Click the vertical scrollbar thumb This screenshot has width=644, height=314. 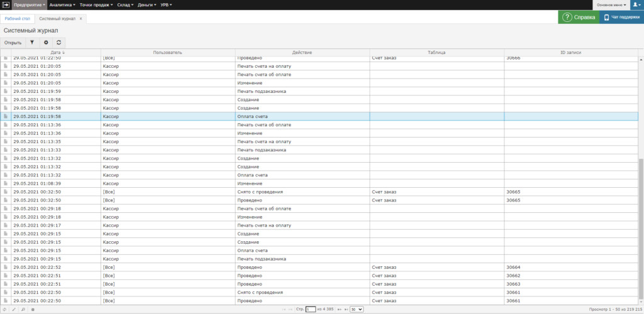pyautogui.click(x=641, y=232)
